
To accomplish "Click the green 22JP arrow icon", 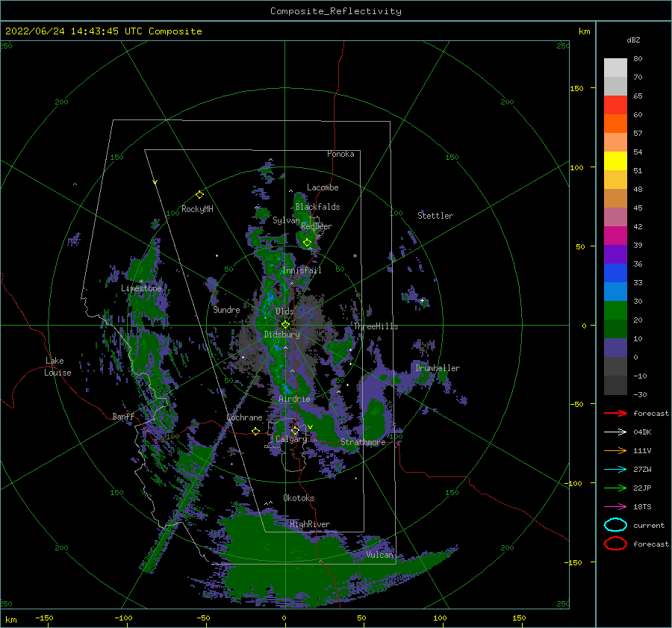I will (x=615, y=488).
